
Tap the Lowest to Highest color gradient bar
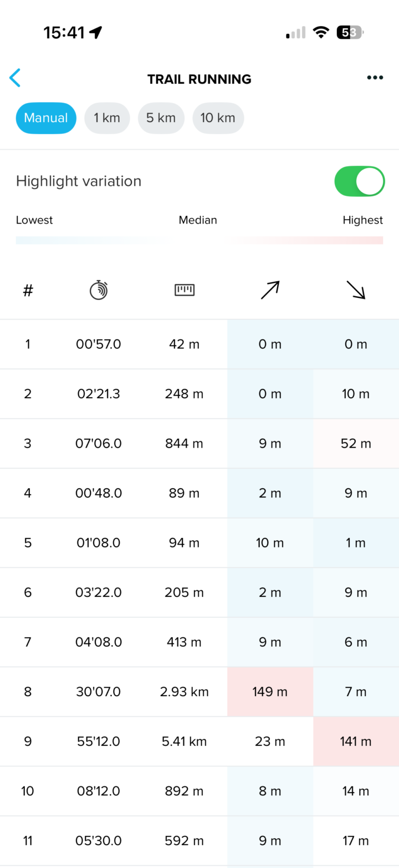click(199, 240)
